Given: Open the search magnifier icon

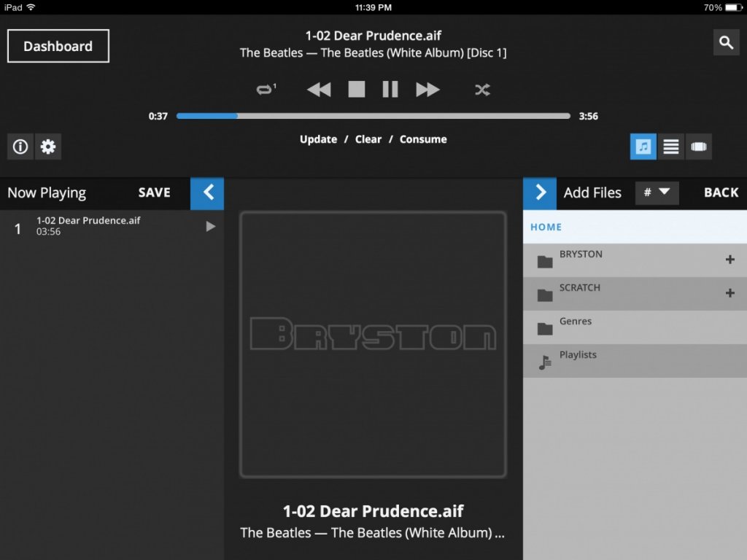Looking at the screenshot, I should [726, 43].
